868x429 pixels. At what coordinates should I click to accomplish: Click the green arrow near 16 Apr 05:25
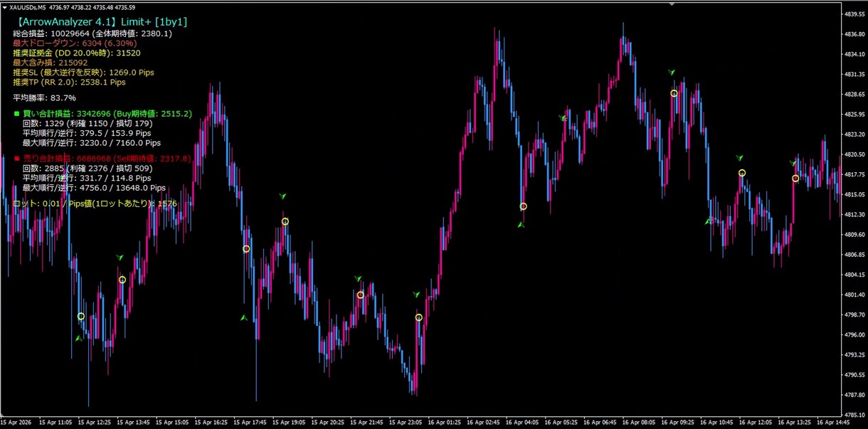point(562,118)
